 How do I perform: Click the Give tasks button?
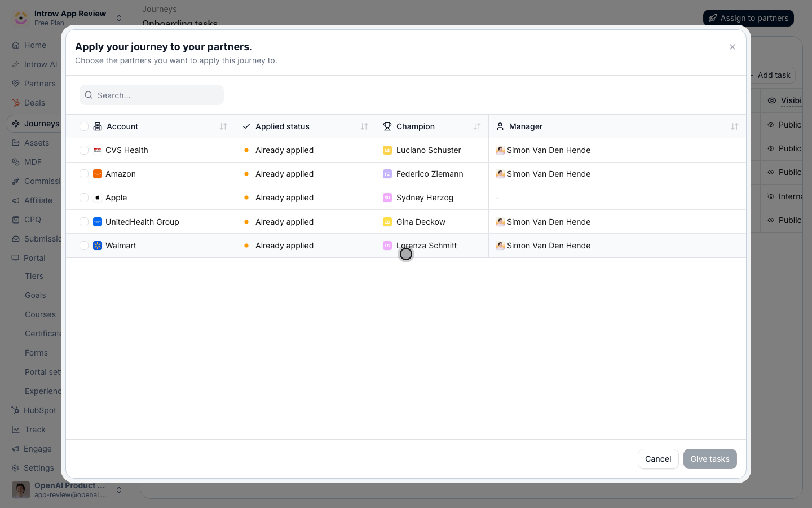pyautogui.click(x=710, y=459)
